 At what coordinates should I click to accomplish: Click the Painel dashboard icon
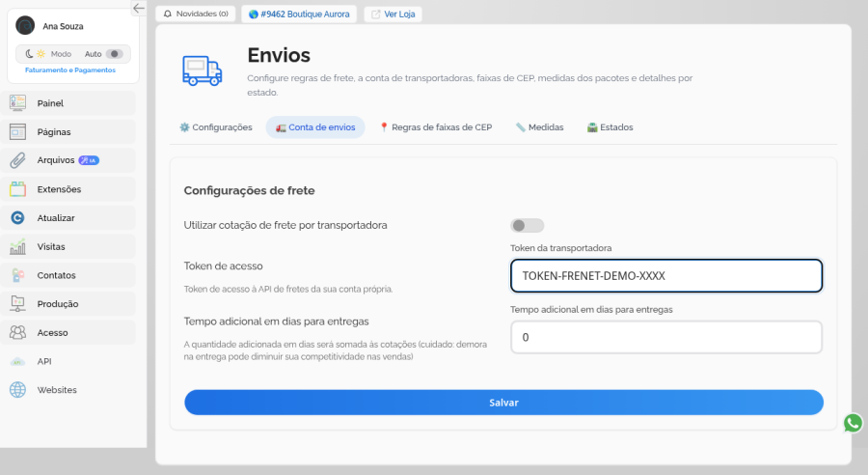[17, 103]
